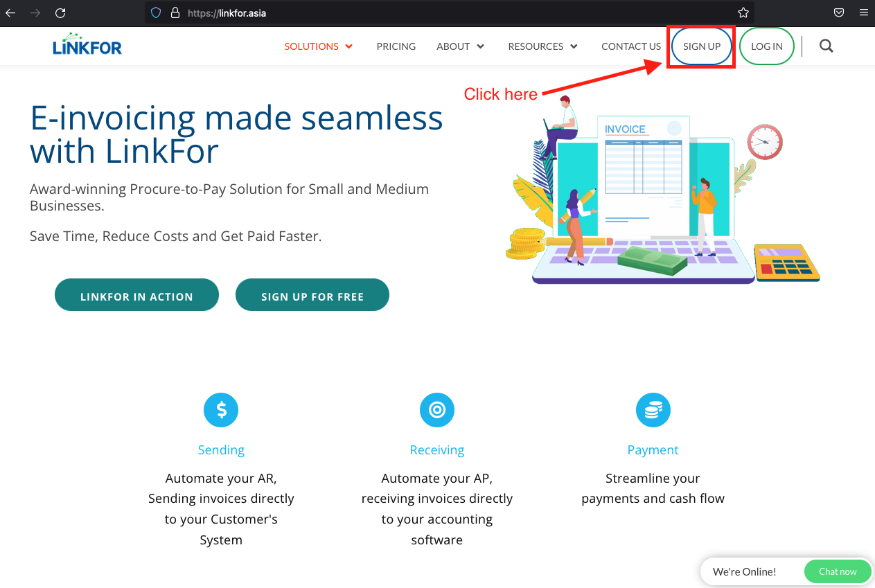Viewport: 875px width, 588px height.
Task: Open the Pocket save icon
Action: click(839, 12)
